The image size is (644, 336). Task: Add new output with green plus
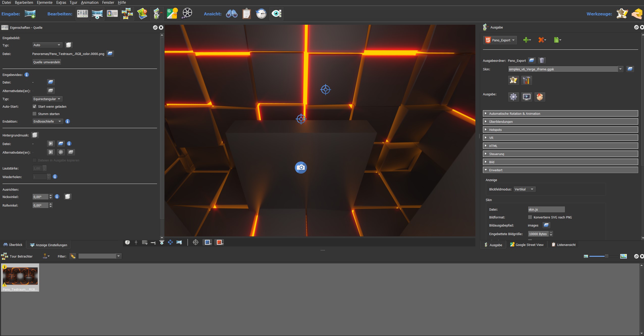527,40
